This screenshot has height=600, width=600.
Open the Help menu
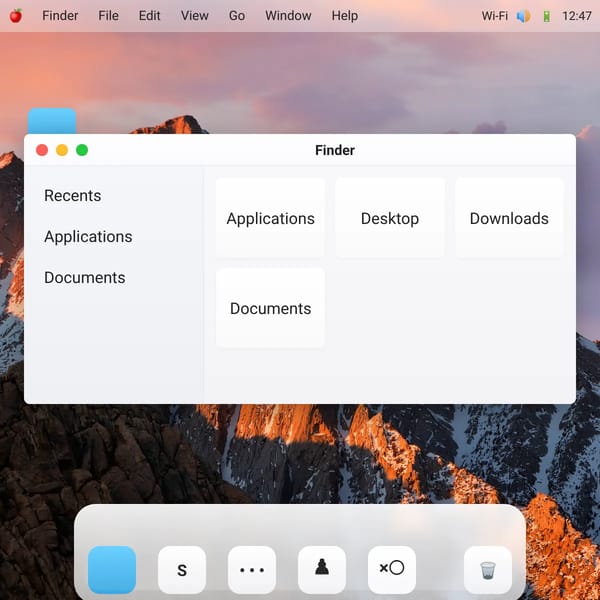345,16
